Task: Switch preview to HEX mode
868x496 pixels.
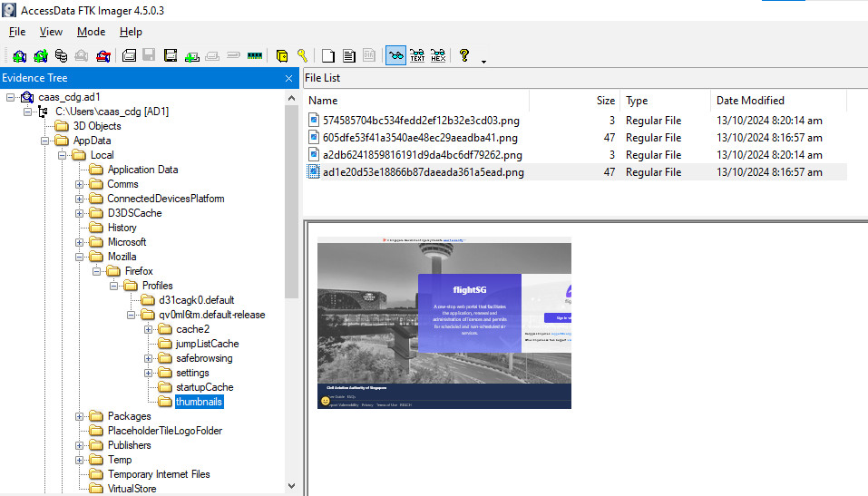Action: tap(438, 55)
